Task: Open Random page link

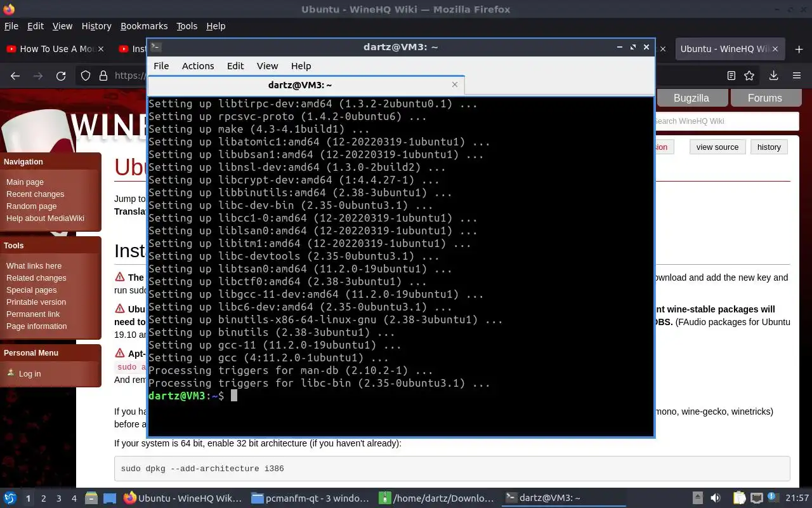Action: point(31,206)
